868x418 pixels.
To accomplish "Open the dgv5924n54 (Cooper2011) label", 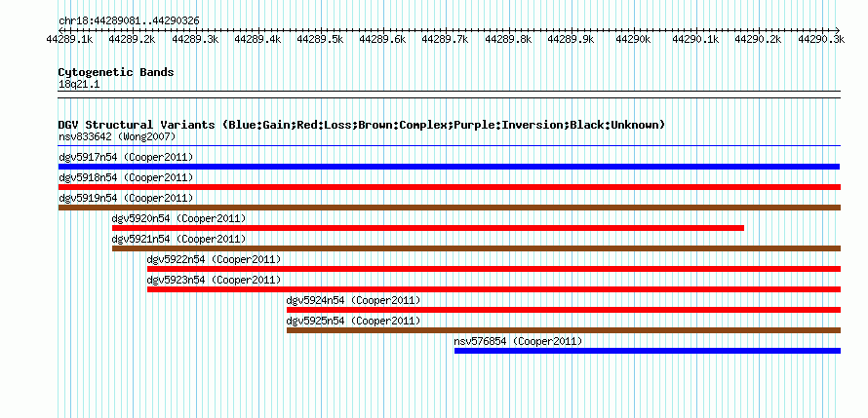I will [x=354, y=300].
